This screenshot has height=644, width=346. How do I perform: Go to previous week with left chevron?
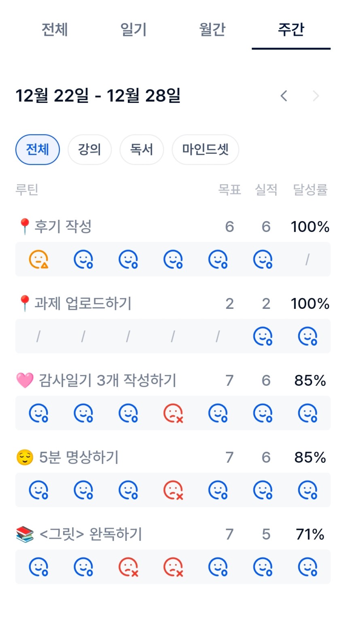pos(284,96)
